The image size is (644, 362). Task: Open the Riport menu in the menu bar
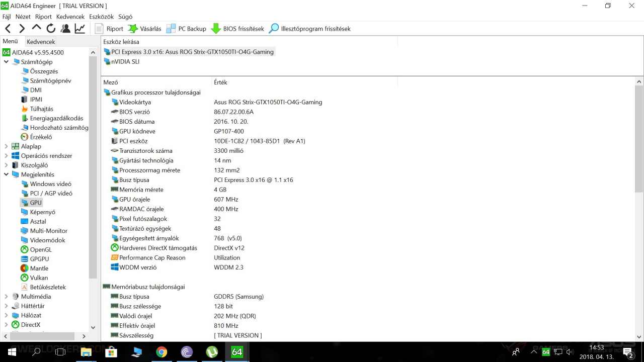43,17
